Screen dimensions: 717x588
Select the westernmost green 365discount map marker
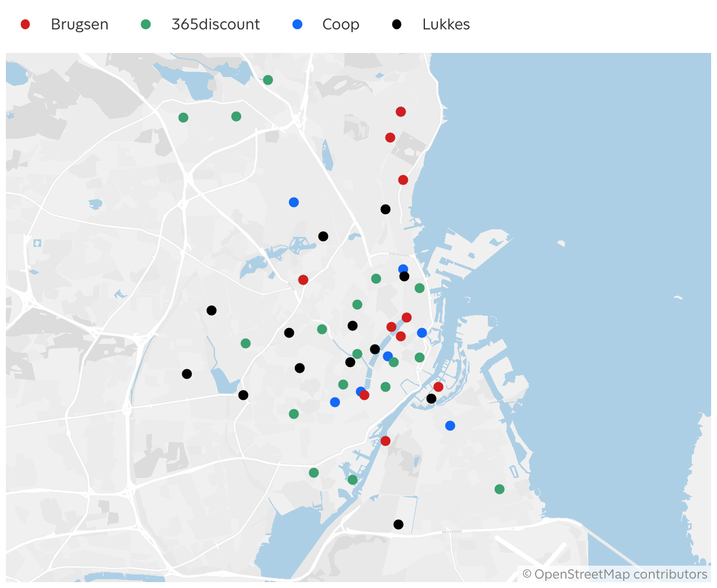point(183,118)
